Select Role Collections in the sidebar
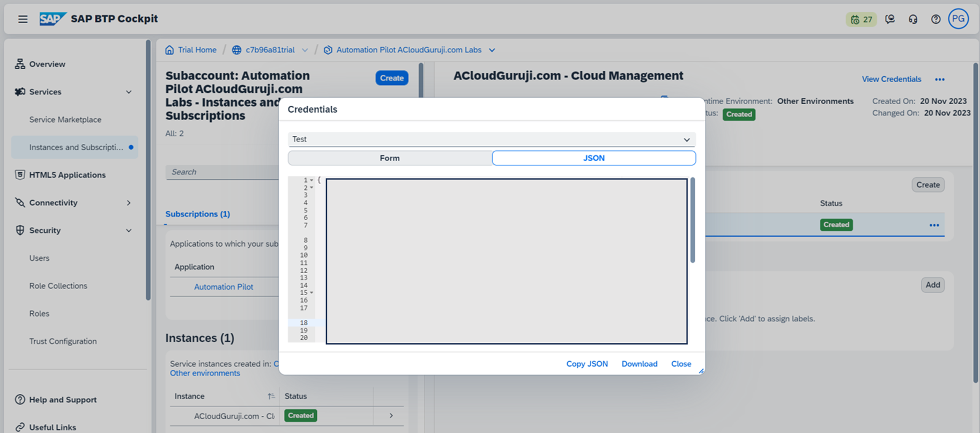 [x=58, y=286]
